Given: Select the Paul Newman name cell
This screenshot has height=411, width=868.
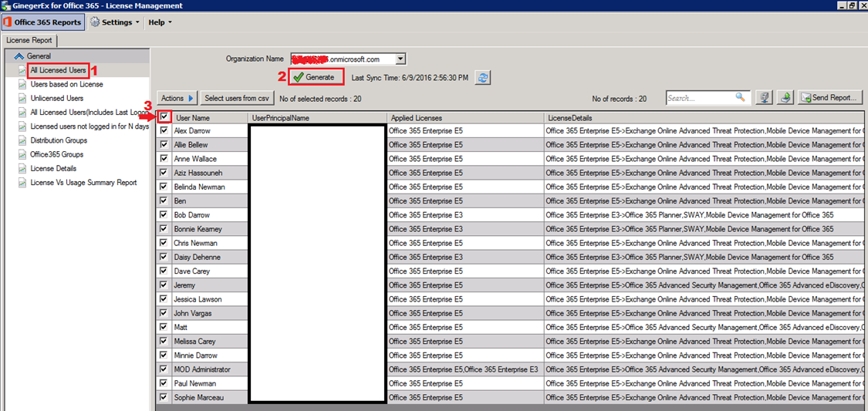Looking at the screenshot, I should click(210, 383).
